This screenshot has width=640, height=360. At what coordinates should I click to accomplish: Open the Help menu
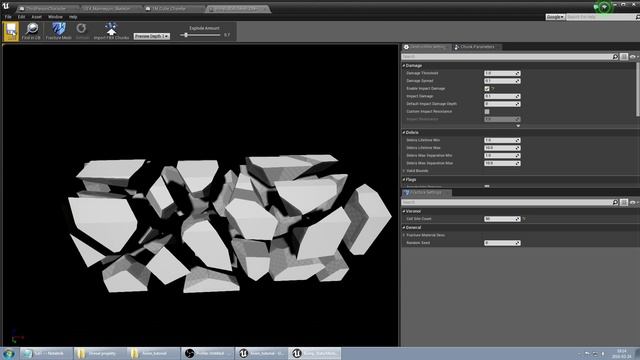(x=73, y=17)
